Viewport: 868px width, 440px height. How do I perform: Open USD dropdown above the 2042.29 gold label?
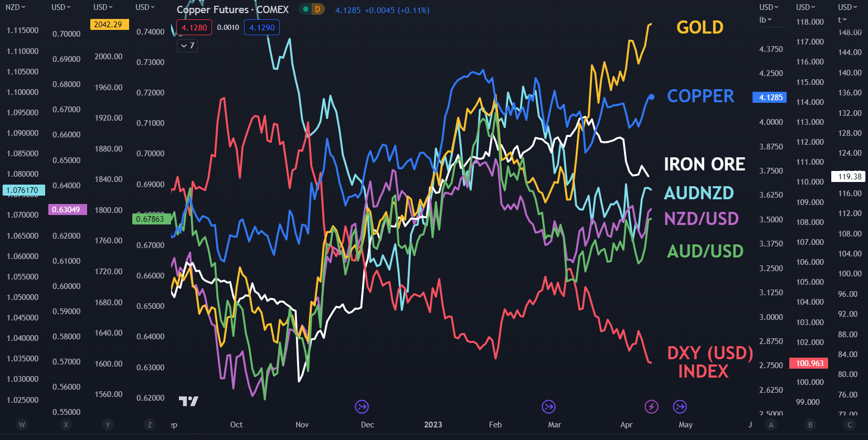point(103,7)
